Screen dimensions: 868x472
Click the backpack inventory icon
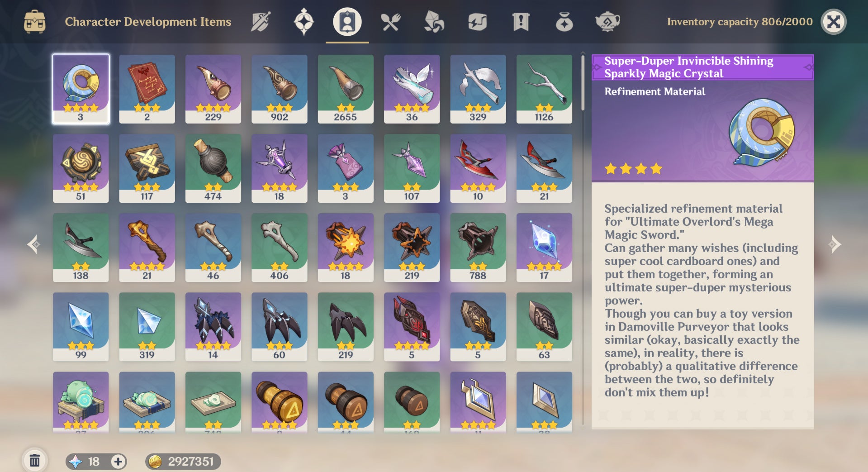click(x=35, y=22)
